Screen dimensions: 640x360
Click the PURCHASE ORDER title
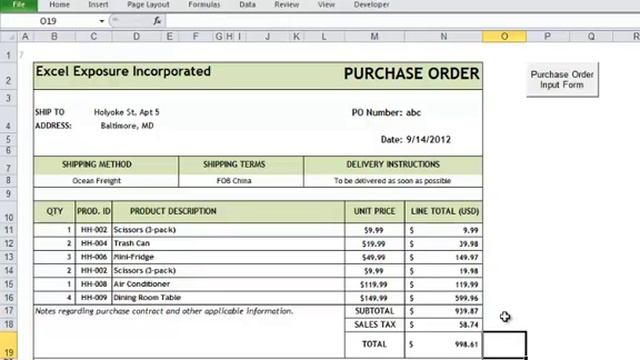pyautogui.click(x=411, y=74)
